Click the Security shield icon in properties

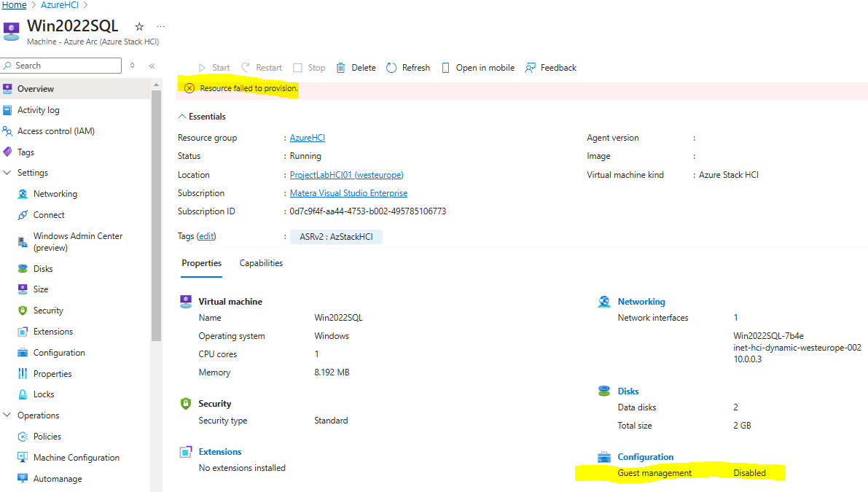(186, 404)
